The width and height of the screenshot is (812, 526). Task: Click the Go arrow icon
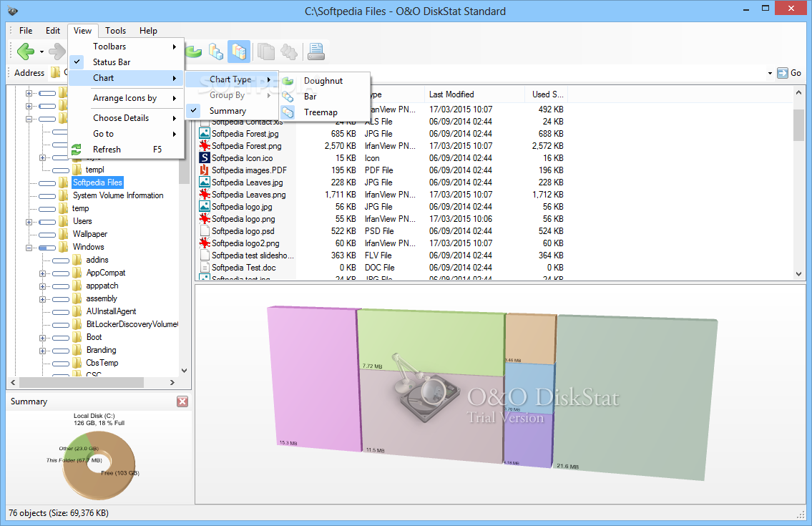783,73
